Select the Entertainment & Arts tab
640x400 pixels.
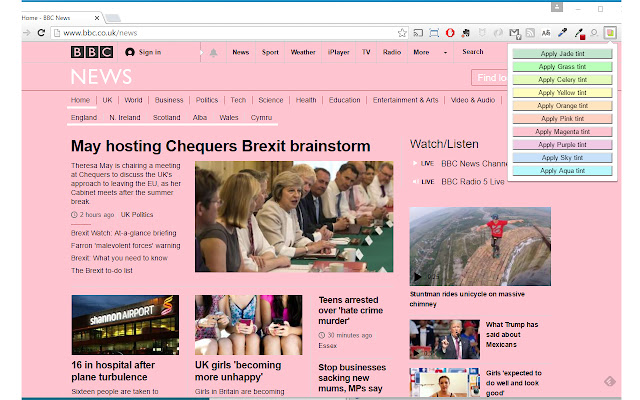point(405,100)
